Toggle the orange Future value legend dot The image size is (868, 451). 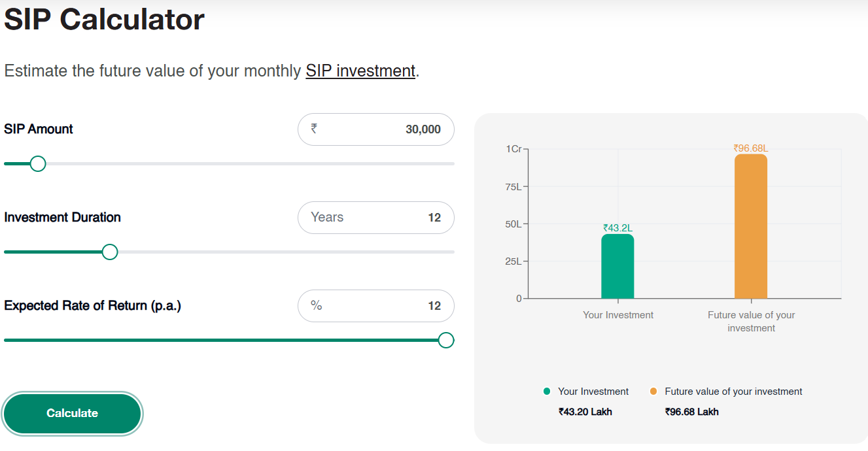click(x=653, y=392)
